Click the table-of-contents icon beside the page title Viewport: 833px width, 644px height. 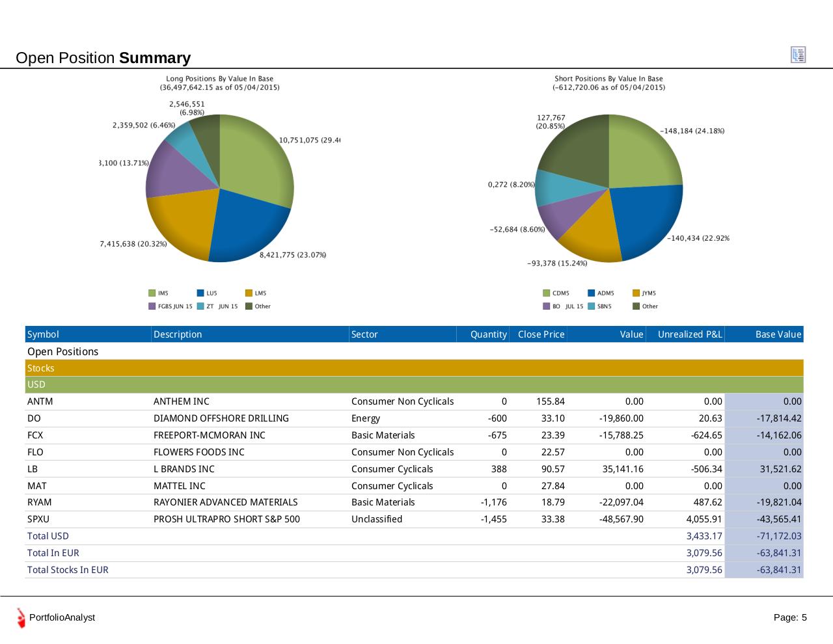798,55
